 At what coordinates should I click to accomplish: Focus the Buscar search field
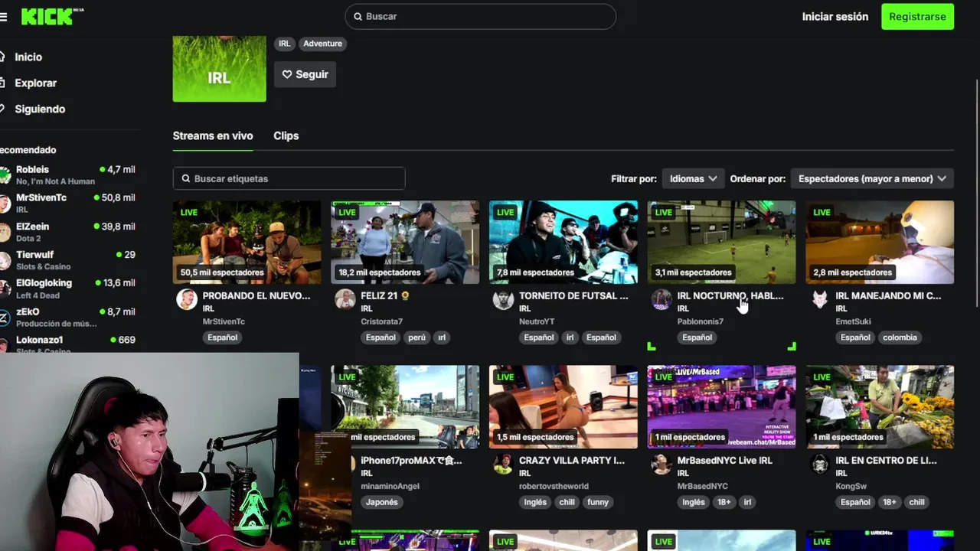pos(480,16)
